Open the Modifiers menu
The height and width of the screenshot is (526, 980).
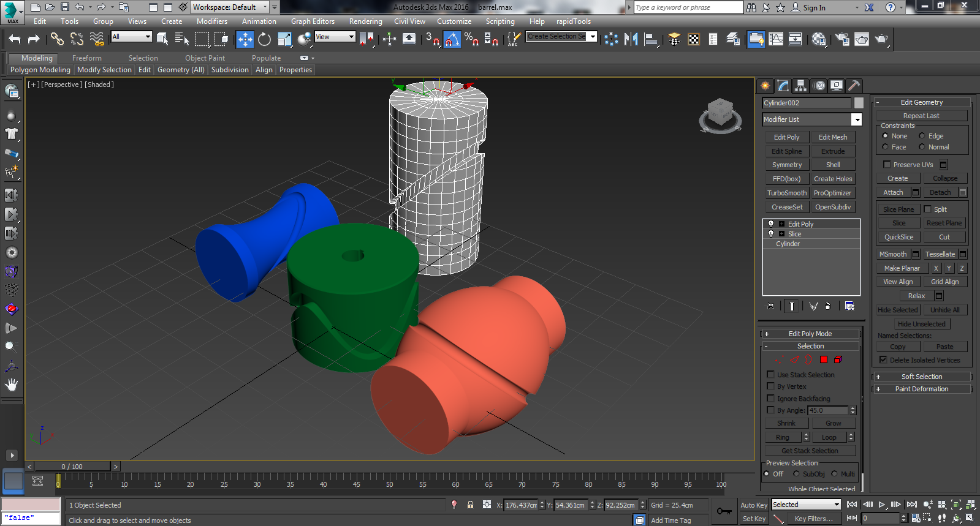[211, 21]
